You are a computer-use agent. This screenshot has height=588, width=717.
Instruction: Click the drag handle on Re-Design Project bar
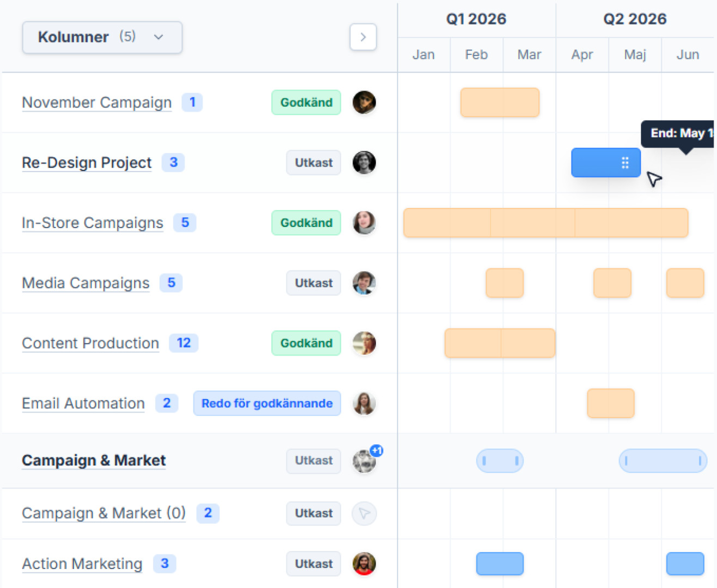pos(625,163)
